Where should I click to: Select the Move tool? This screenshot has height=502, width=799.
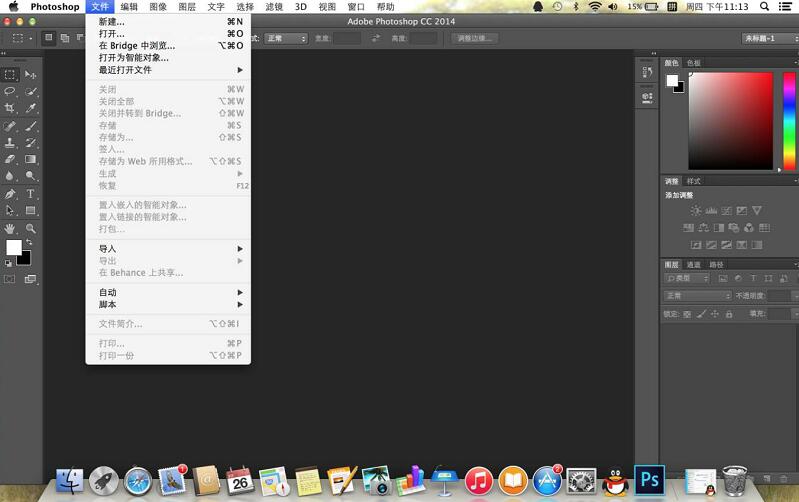coord(31,75)
